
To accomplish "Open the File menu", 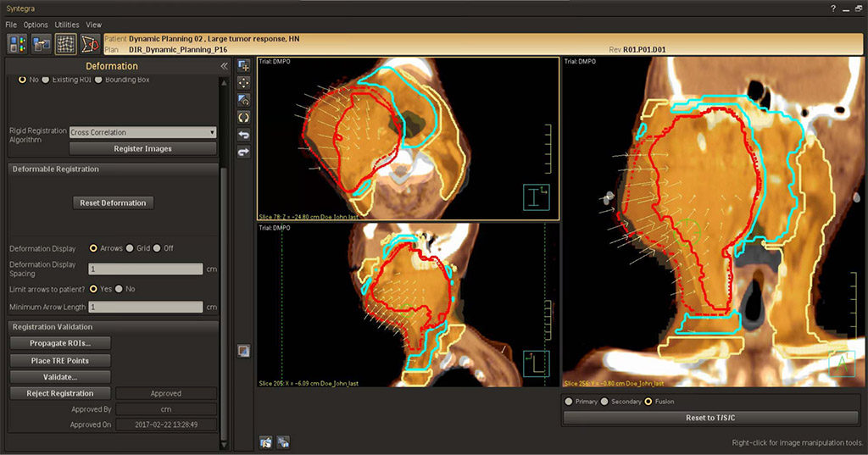I will (11, 25).
